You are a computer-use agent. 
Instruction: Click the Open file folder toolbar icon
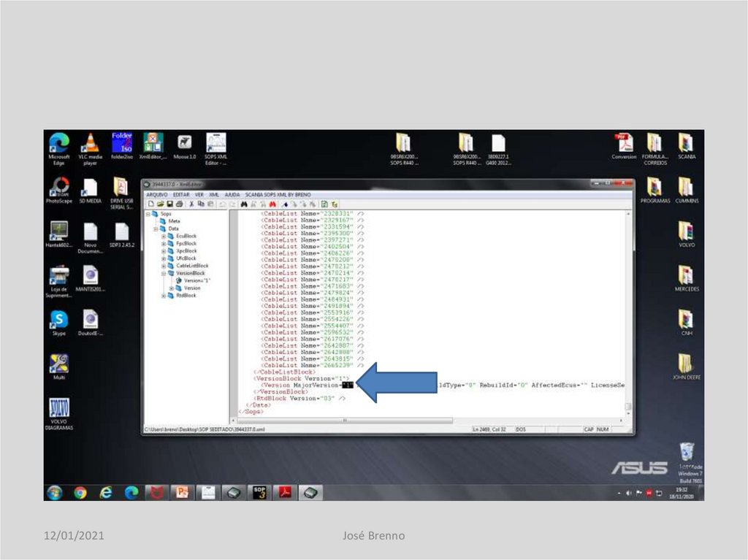(x=161, y=204)
